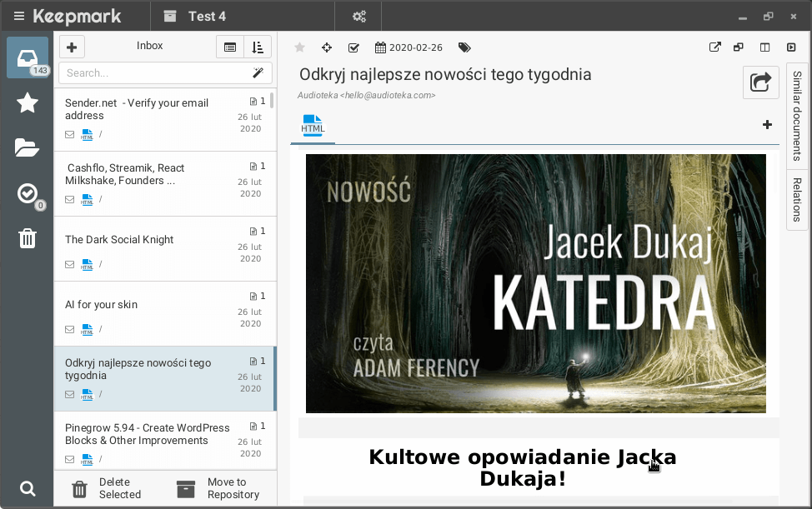Open document in external window
Screen dimensions: 812x509
point(714,47)
